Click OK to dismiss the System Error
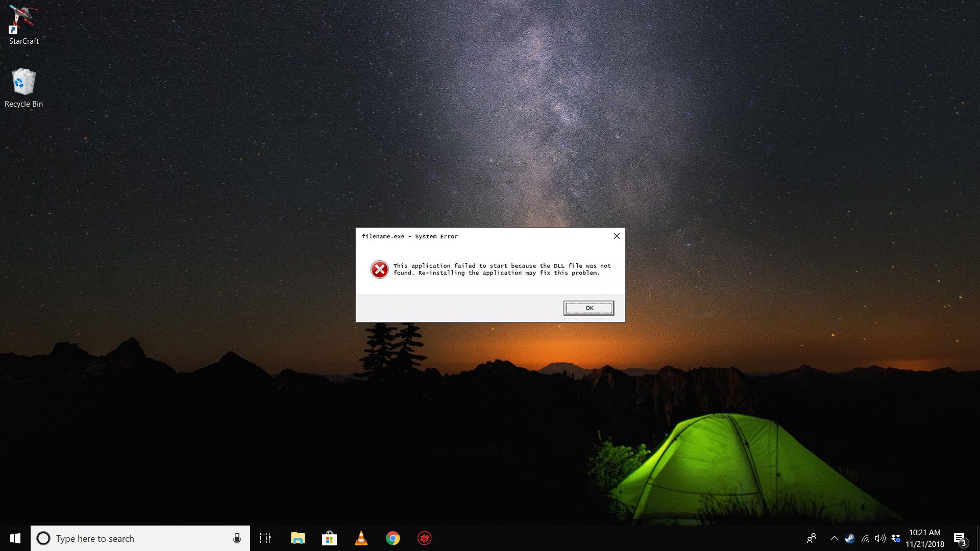 [x=589, y=308]
